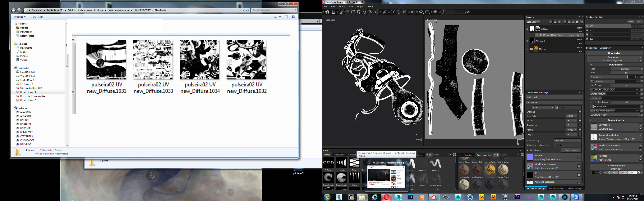Viewport: 644px width, 201px height.
Task: Collapse the Generator section
Action: click(x=588, y=53)
